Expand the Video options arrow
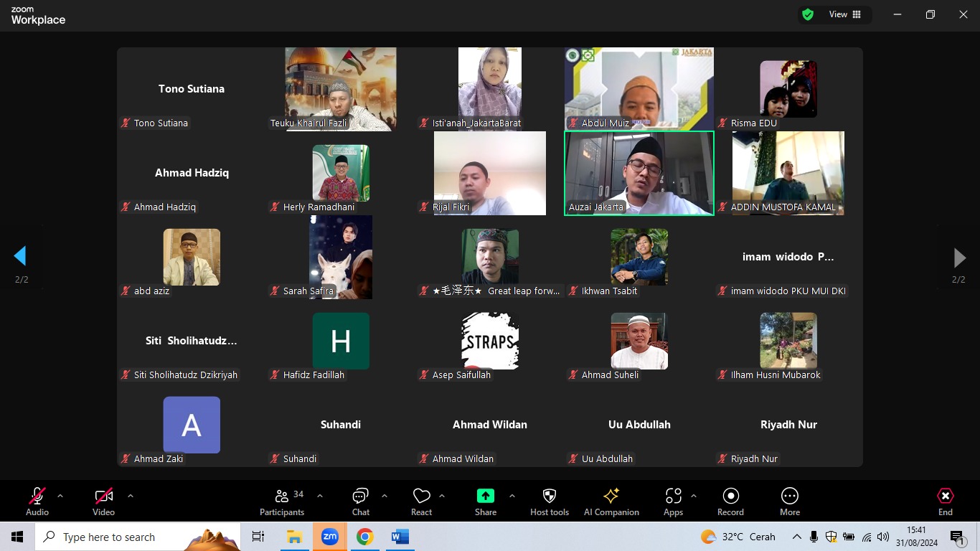The width and height of the screenshot is (980, 551). 130,496
